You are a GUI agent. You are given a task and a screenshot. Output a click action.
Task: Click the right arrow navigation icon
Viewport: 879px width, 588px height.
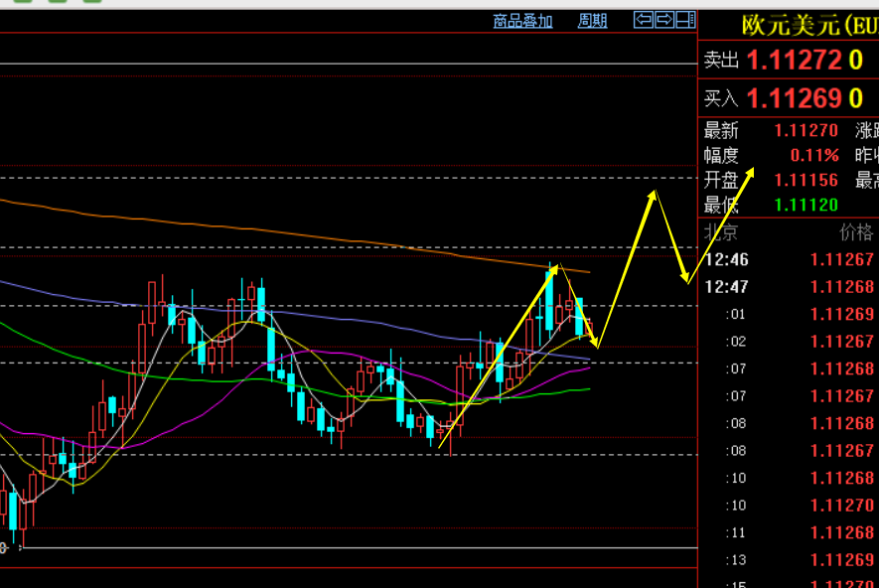pos(664,20)
